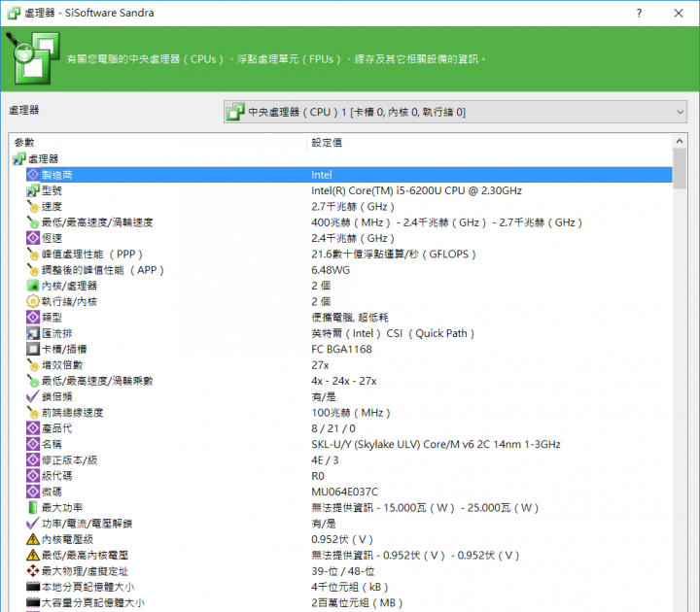Select the 21.6數十億浮點運算/秒 (GFLOPS) value
The image size is (700, 612).
click(394, 255)
